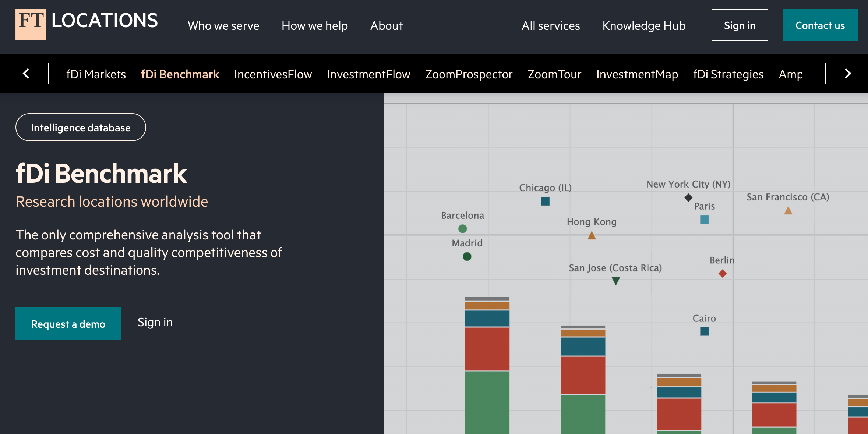Click the Request a demo button

[x=68, y=324]
